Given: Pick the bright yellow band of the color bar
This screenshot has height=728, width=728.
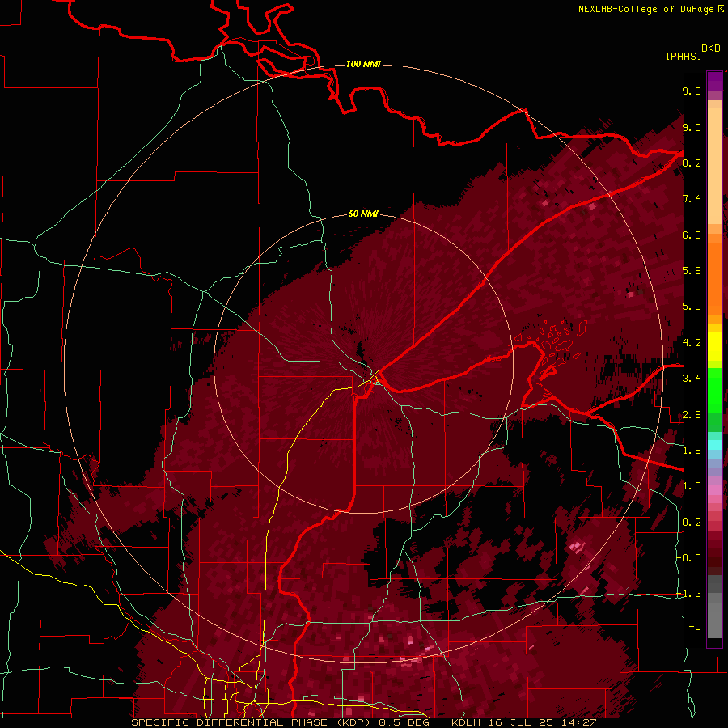Looking at the screenshot, I should [714, 346].
